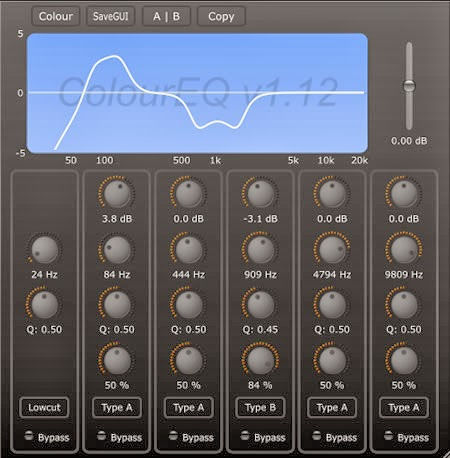Click the Q knob in the 9809 Hz band
Viewport: 450px width, 458px height.
(404, 305)
